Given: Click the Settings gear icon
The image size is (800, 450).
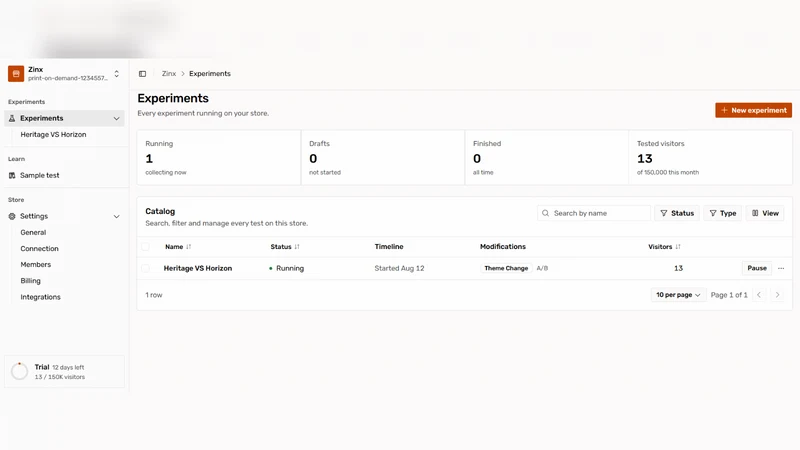Looking at the screenshot, I should click(12, 216).
